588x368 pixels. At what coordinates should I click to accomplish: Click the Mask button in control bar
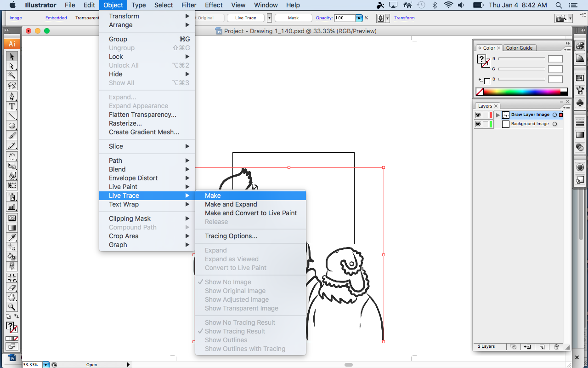pos(294,18)
